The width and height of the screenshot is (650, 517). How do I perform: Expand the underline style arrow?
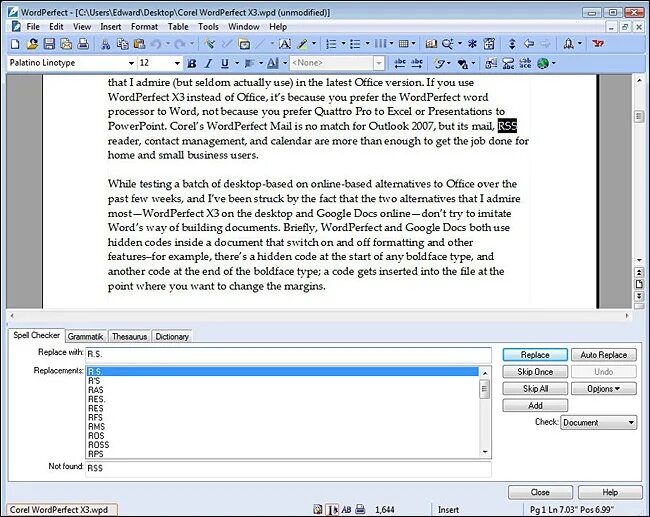(x=237, y=63)
